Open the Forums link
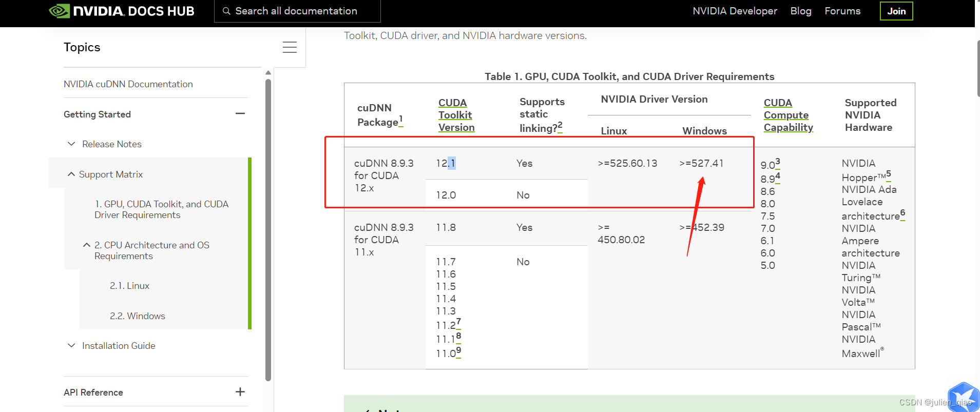The height and width of the screenshot is (412, 980). tap(842, 11)
